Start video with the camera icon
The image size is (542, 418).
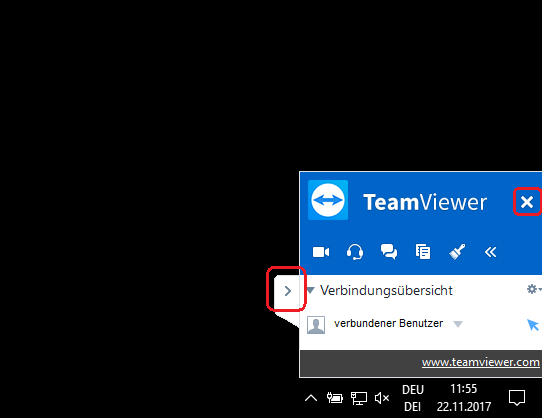click(321, 252)
